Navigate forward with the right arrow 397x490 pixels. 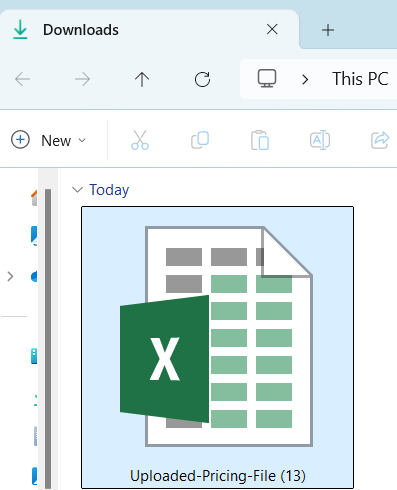tap(82, 79)
